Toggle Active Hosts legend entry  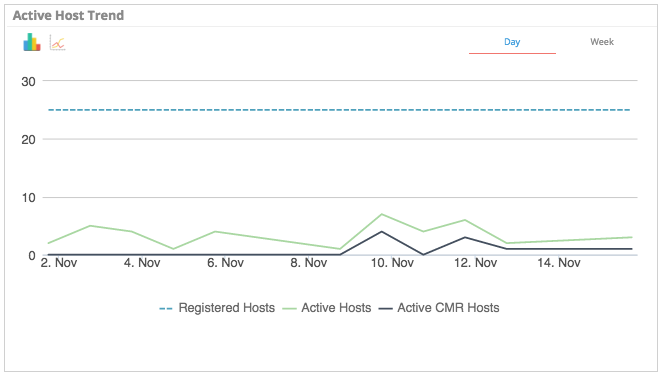326,307
